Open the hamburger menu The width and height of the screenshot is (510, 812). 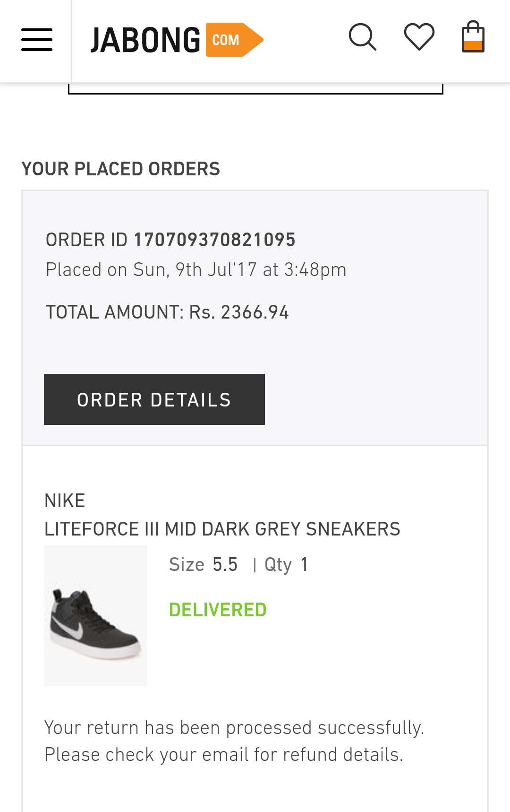[37, 40]
